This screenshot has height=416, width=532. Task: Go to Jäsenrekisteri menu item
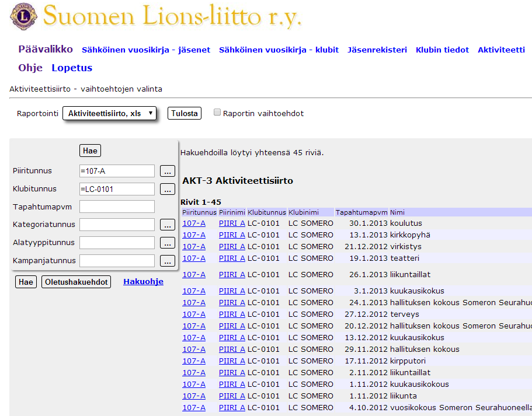[x=377, y=50]
